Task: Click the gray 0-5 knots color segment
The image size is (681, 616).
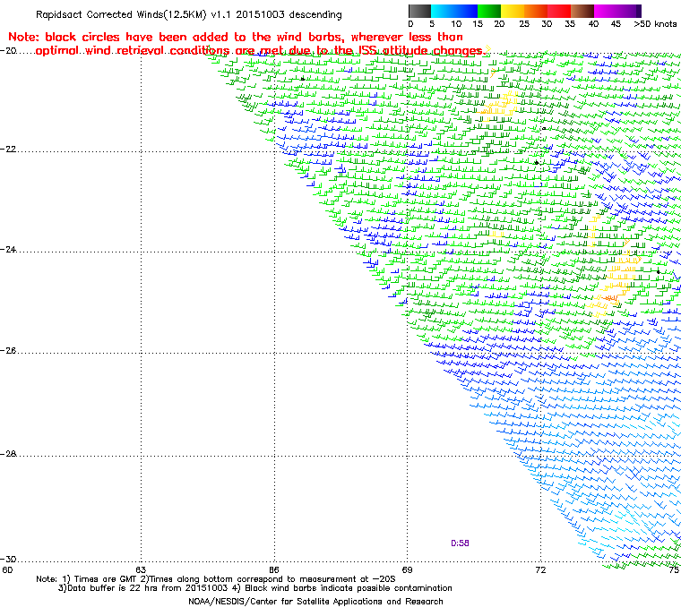Action: (419, 11)
